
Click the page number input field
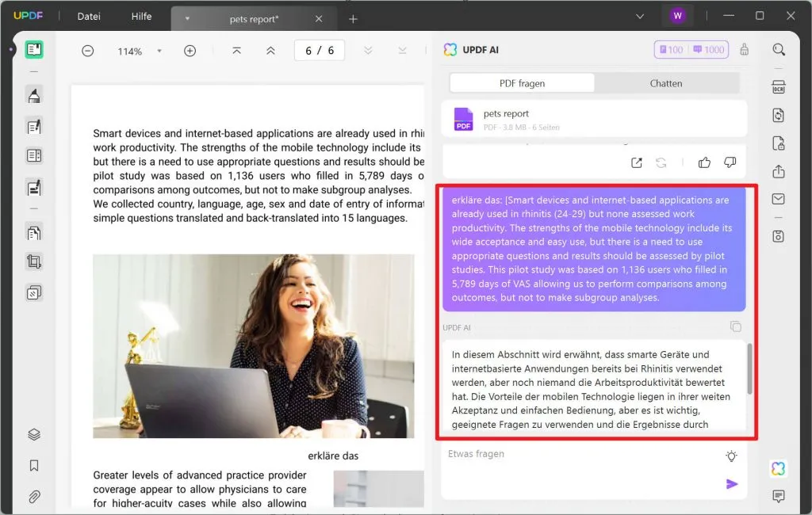pyautogui.click(x=319, y=51)
